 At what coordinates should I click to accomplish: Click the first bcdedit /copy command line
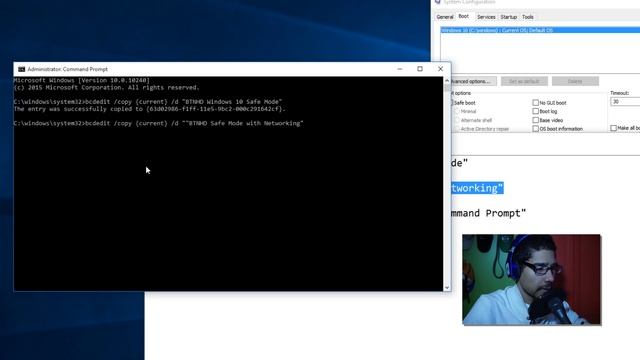click(148, 102)
